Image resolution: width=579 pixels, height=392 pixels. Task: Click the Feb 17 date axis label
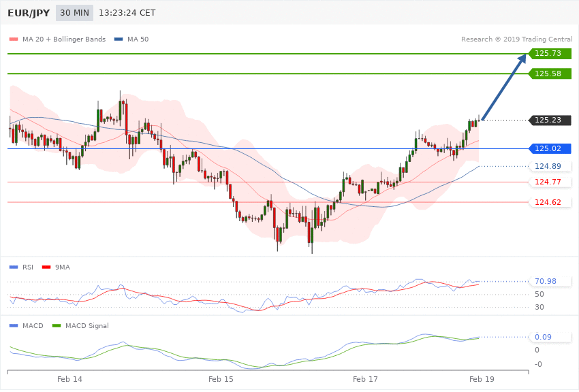365,379
